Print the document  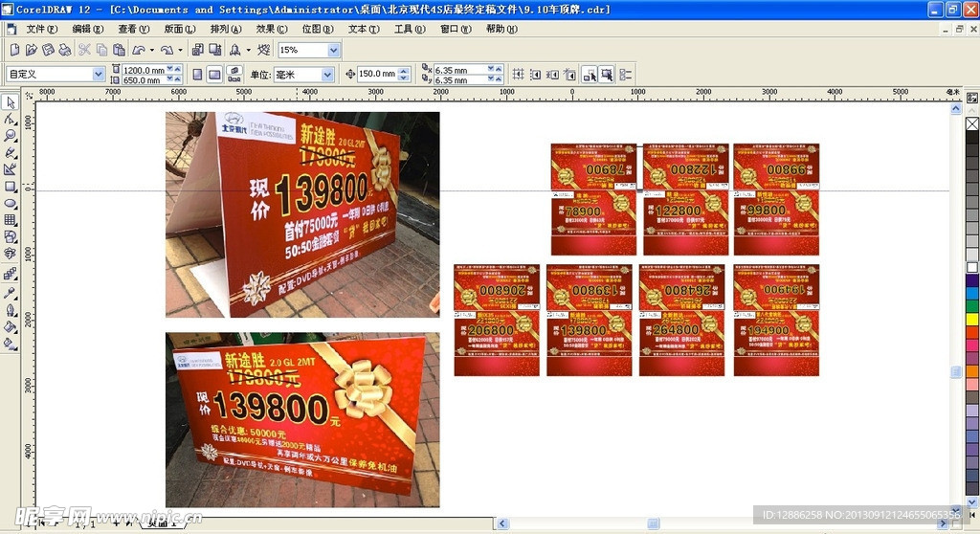pyautogui.click(x=65, y=50)
